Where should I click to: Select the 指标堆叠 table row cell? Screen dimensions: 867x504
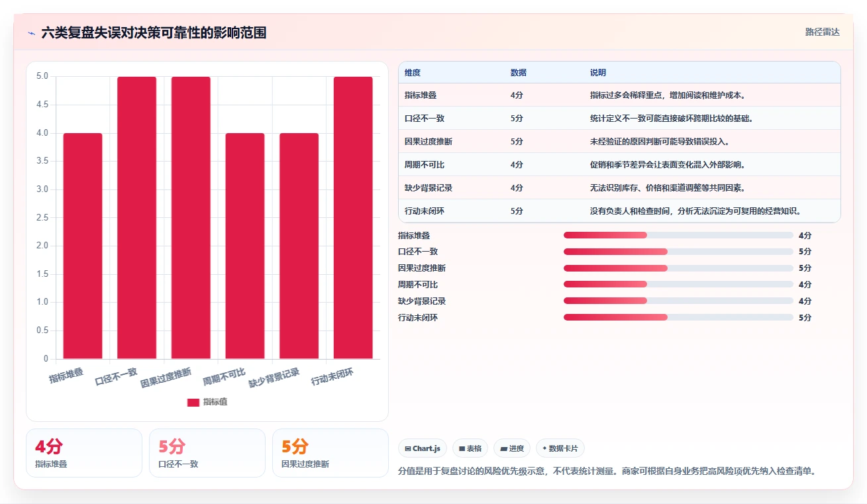point(421,95)
